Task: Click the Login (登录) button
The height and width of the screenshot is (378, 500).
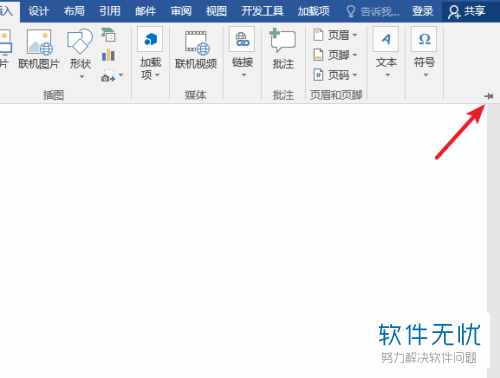Action: [422, 11]
